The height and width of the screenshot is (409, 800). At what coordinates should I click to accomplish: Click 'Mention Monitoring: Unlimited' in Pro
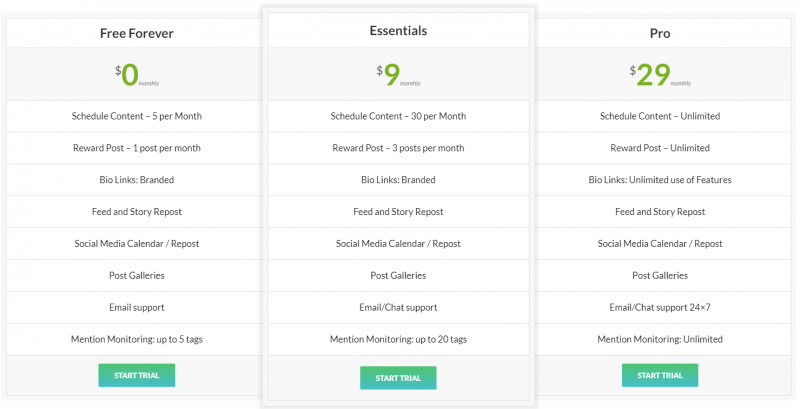[x=660, y=339]
